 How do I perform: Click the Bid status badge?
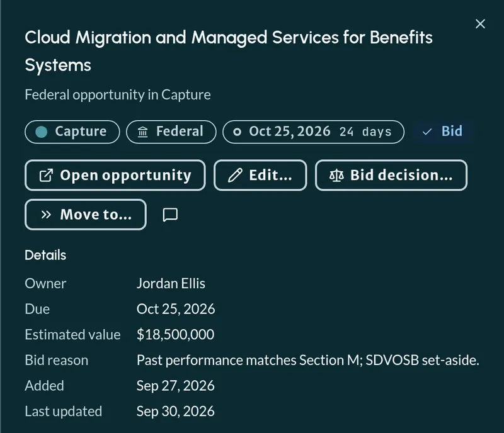[443, 132]
